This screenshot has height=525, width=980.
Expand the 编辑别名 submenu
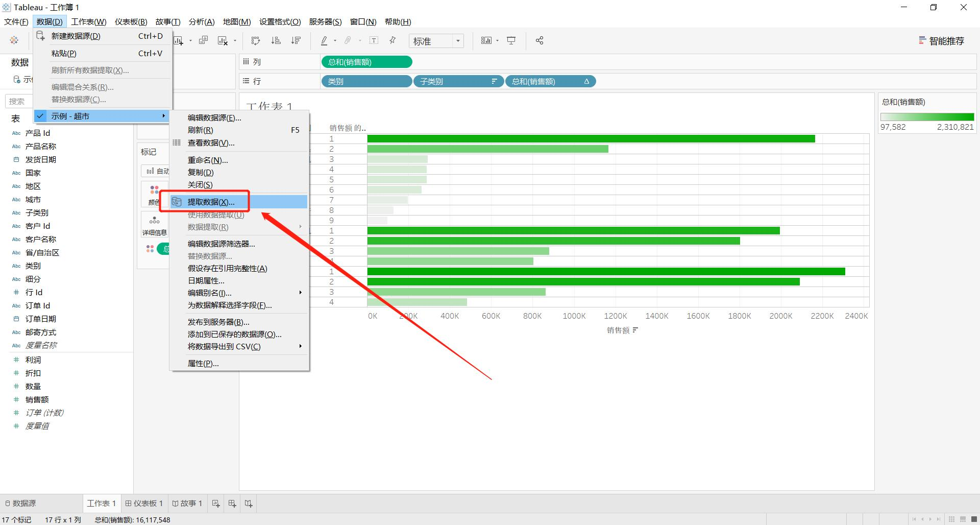click(x=239, y=293)
